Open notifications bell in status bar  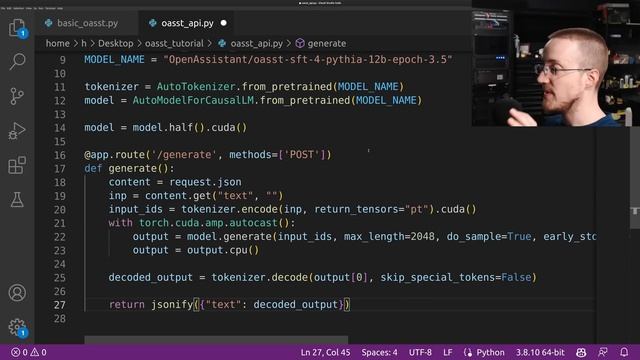point(624,352)
